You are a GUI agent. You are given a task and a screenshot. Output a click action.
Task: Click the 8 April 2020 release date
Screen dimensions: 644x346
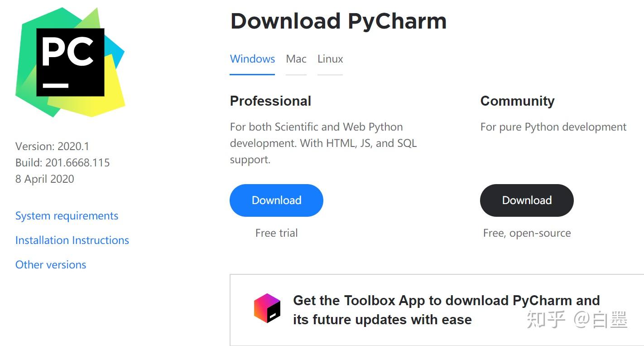44,179
